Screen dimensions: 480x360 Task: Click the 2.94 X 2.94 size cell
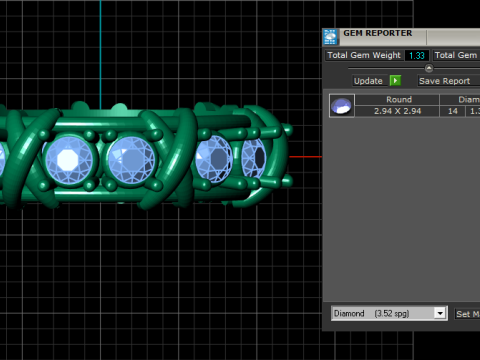(397, 111)
